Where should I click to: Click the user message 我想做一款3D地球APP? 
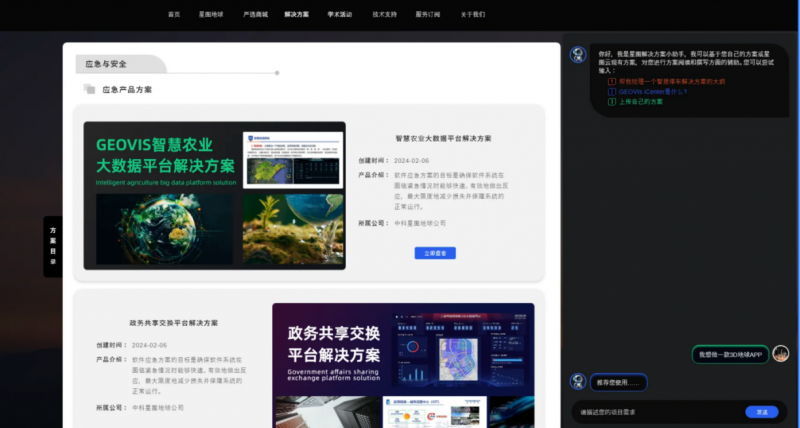pos(730,355)
